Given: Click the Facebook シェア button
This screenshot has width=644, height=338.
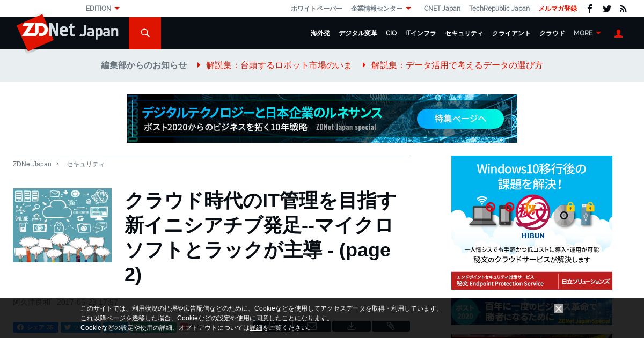Looking at the screenshot, I should coord(35,327).
